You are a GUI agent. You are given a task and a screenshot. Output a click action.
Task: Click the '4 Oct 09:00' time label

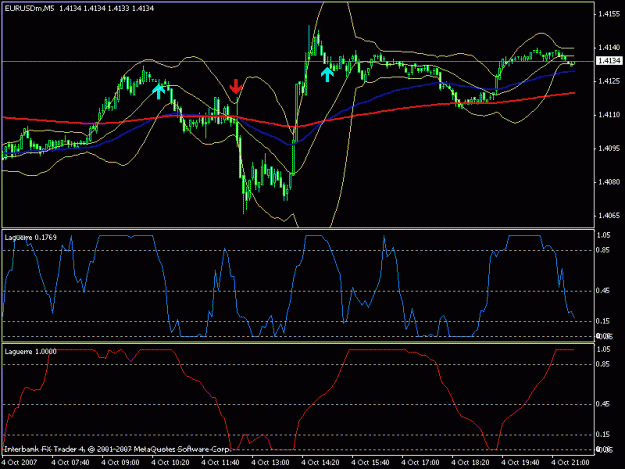pyautogui.click(x=120, y=463)
